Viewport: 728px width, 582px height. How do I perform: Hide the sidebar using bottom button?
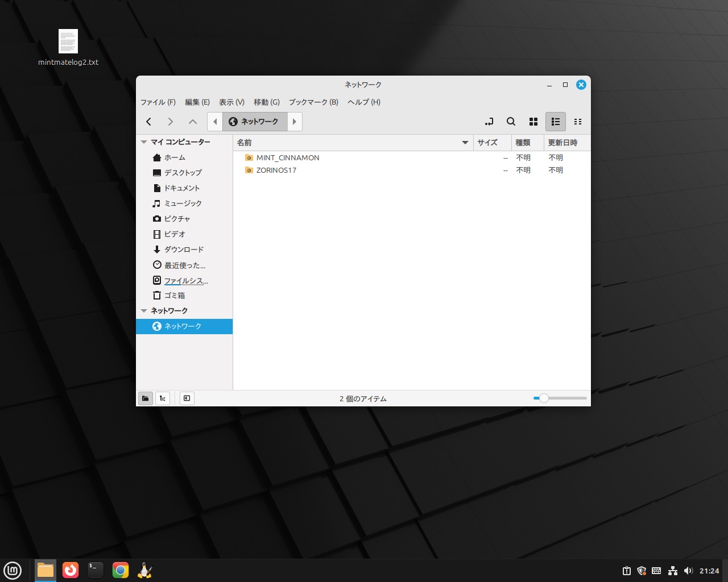pos(187,398)
